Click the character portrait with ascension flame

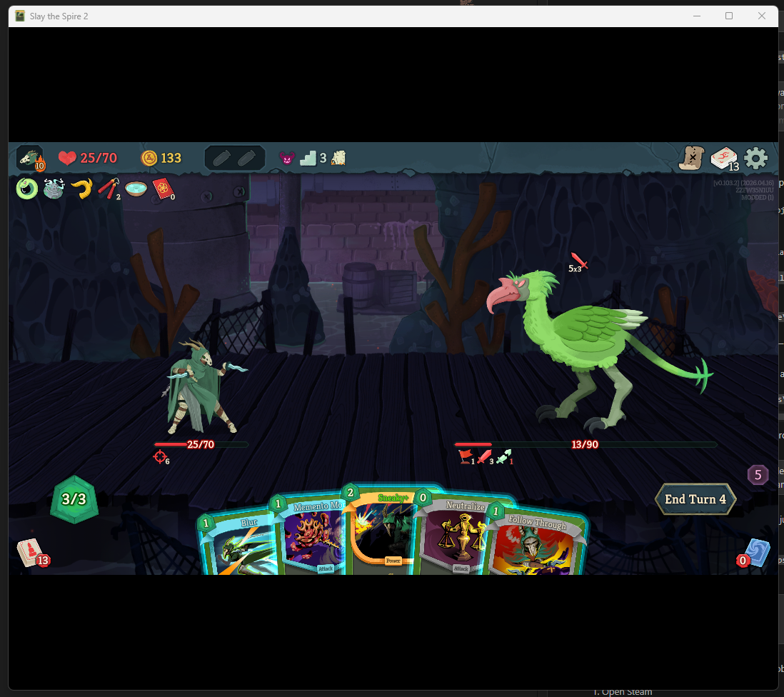click(x=30, y=158)
